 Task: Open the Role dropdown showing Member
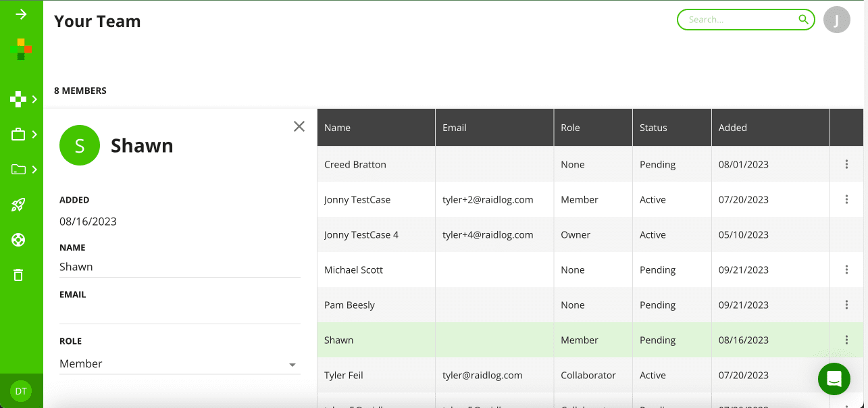[180, 363]
